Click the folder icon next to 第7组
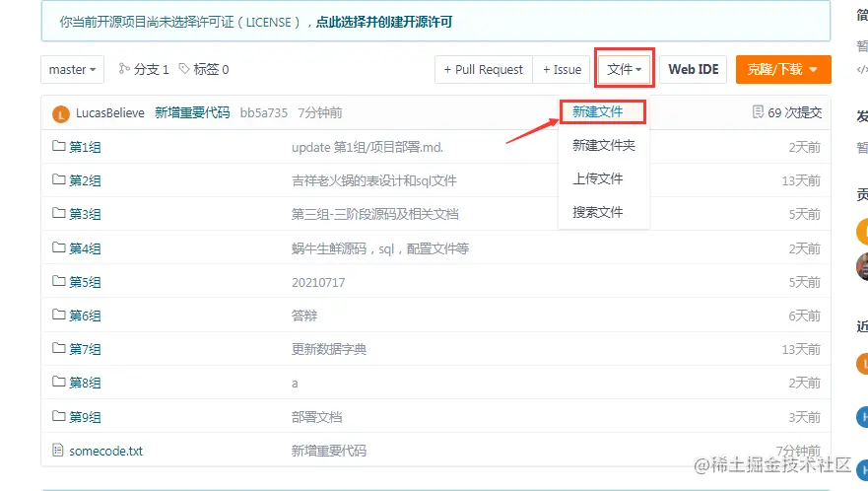868x491 pixels. pos(59,347)
